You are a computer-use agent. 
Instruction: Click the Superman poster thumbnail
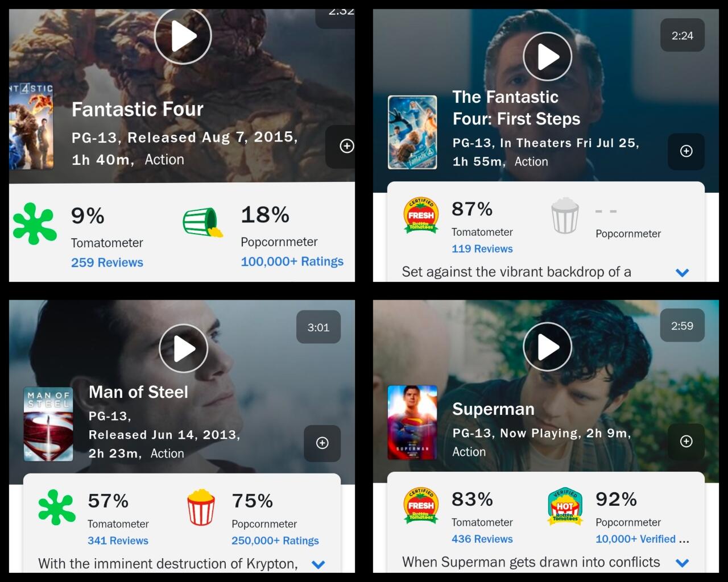[412, 422]
